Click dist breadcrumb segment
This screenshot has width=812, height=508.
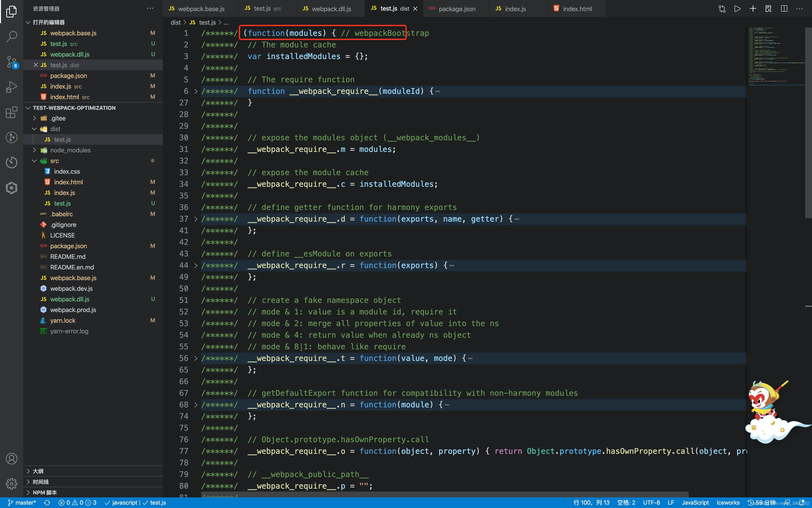[175, 22]
